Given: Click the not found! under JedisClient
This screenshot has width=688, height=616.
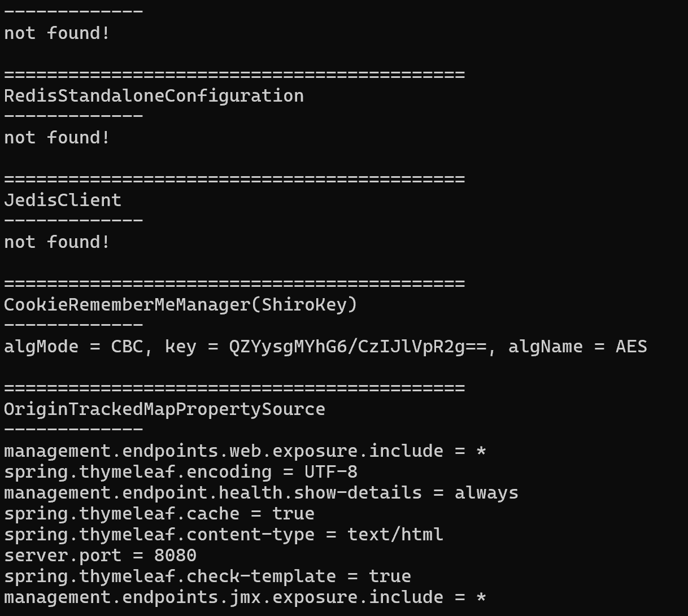Looking at the screenshot, I should [x=57, y=242].
